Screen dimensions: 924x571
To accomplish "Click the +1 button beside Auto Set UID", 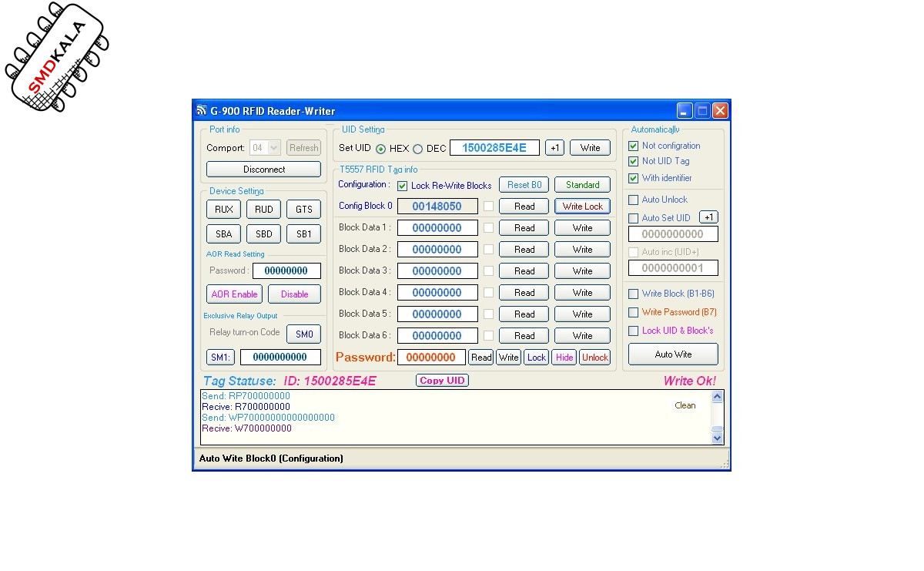I will tap(708, 217).
